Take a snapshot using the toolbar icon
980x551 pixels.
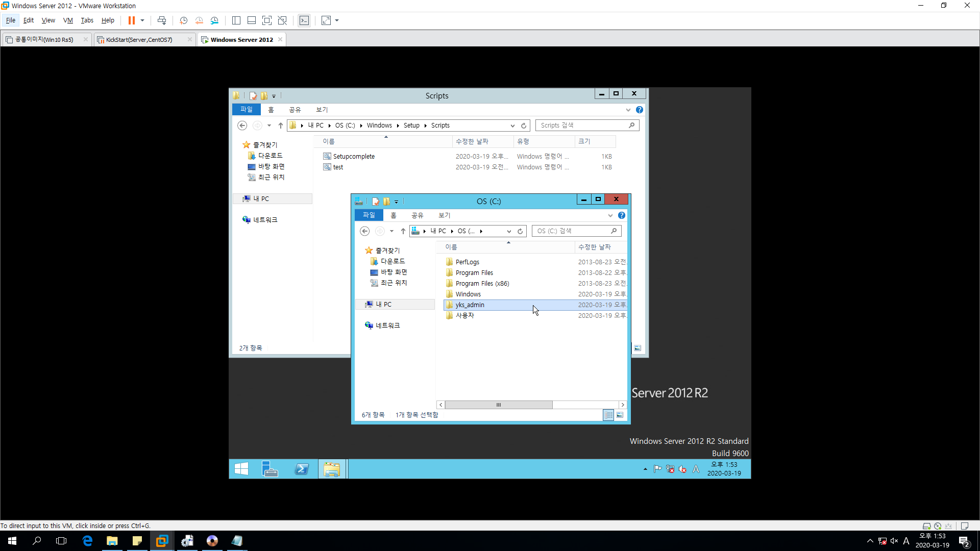point(183,20)
